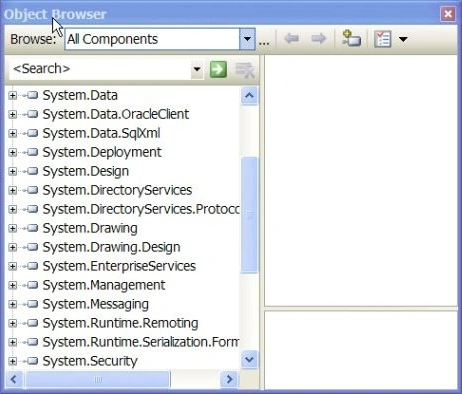Image resolution: width=462 pixels, height=394 pixels.
Task: Select System.Security assembly
Action: [90, 362]
